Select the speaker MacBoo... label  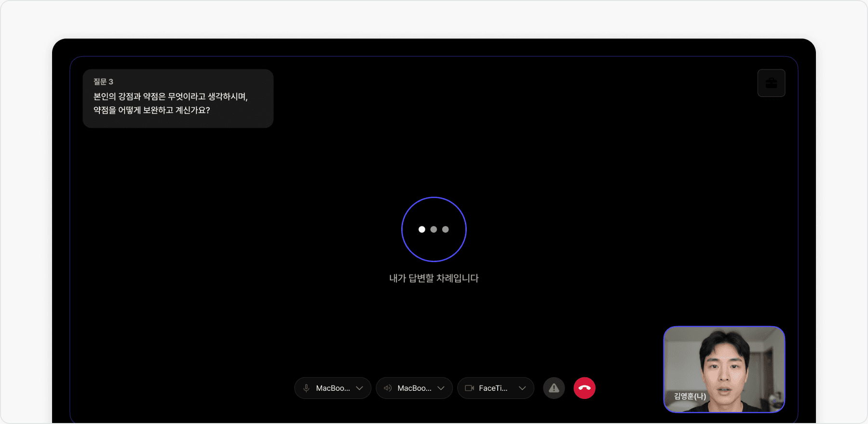[414, 388]
